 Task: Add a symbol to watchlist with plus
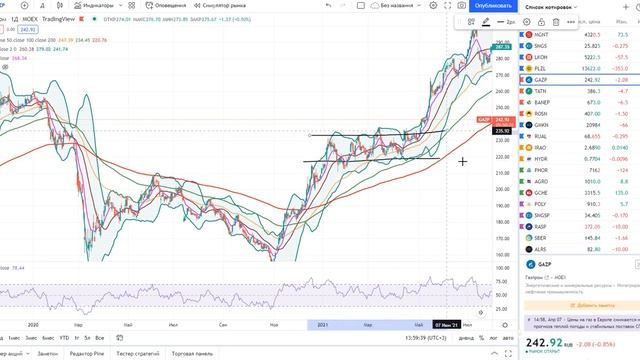click(x=626, y=7)
